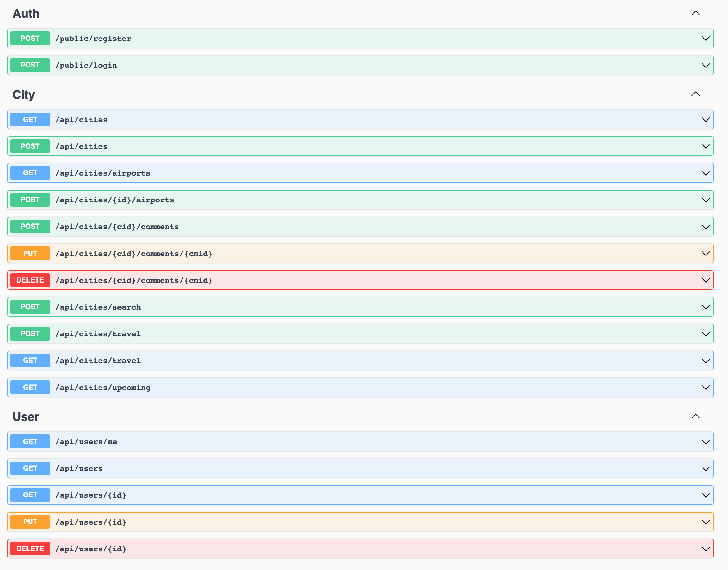Open /api/cities/upcoming endpoint
The height and width of the screenshot is (570, 728).
click(103, 388)
